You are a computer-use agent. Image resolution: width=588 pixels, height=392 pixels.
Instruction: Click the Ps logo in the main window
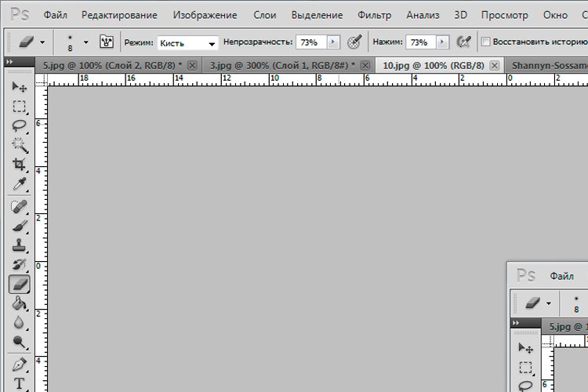(20, 15)
